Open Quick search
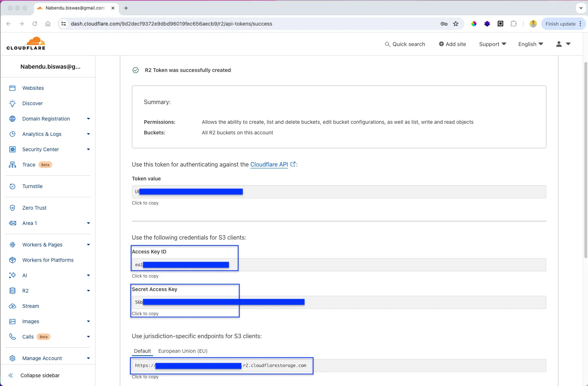 pos(405,44)
